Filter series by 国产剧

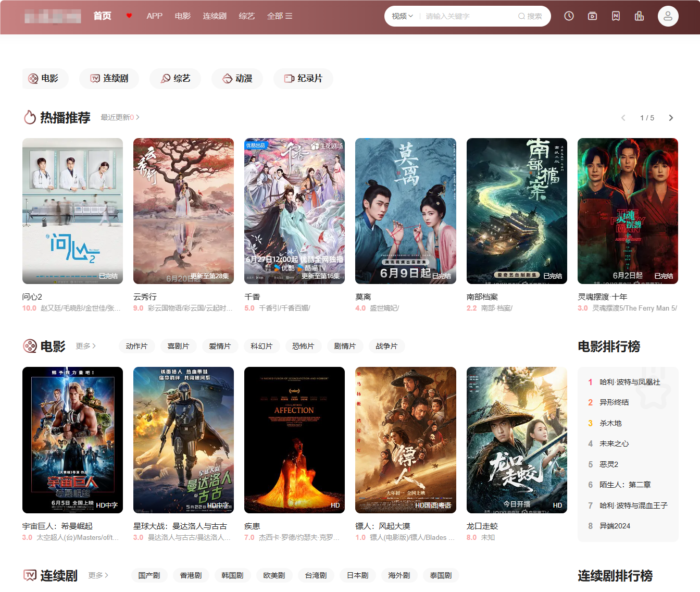(149, 575)
